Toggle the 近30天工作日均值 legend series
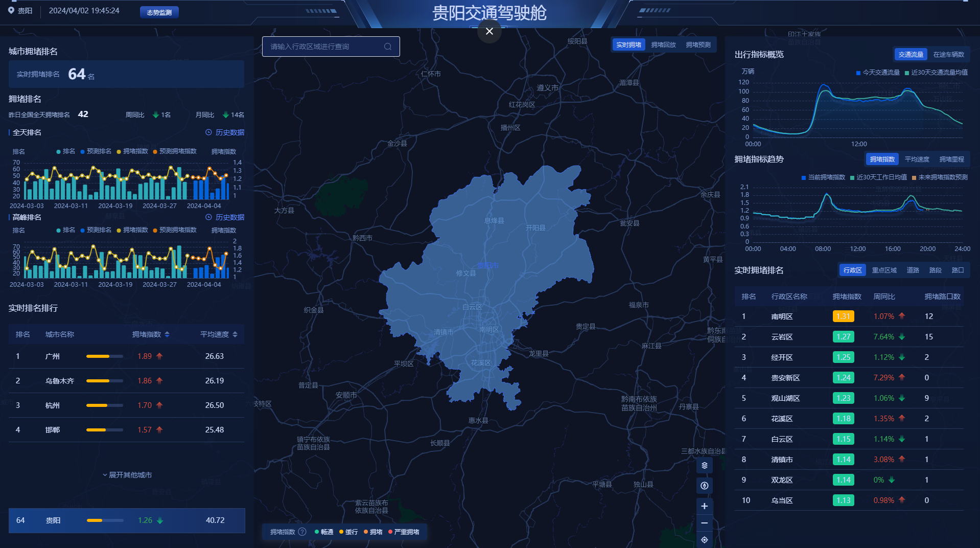This screenshot has width=980, height=548. (x=878, y=177)
